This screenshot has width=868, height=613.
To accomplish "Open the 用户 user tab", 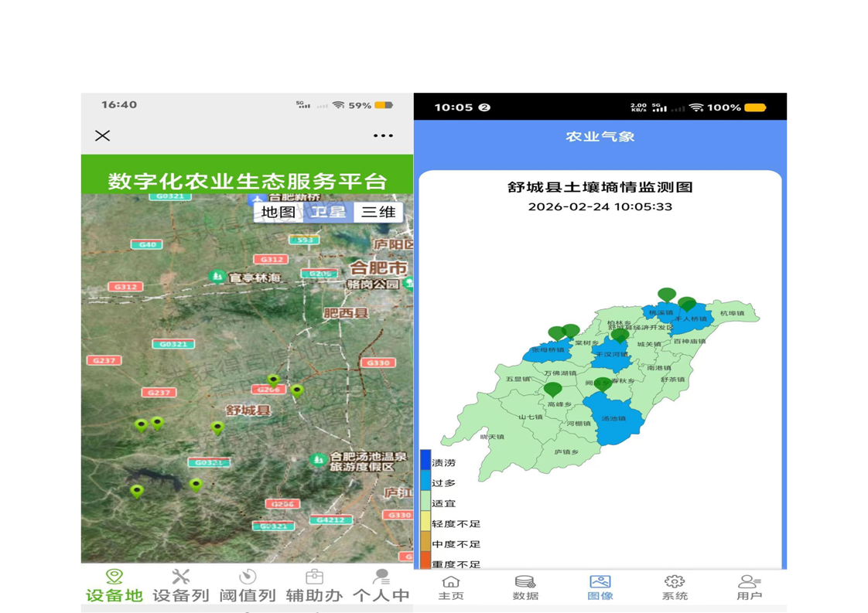I will pyautogui.click(x=749, y=587).
